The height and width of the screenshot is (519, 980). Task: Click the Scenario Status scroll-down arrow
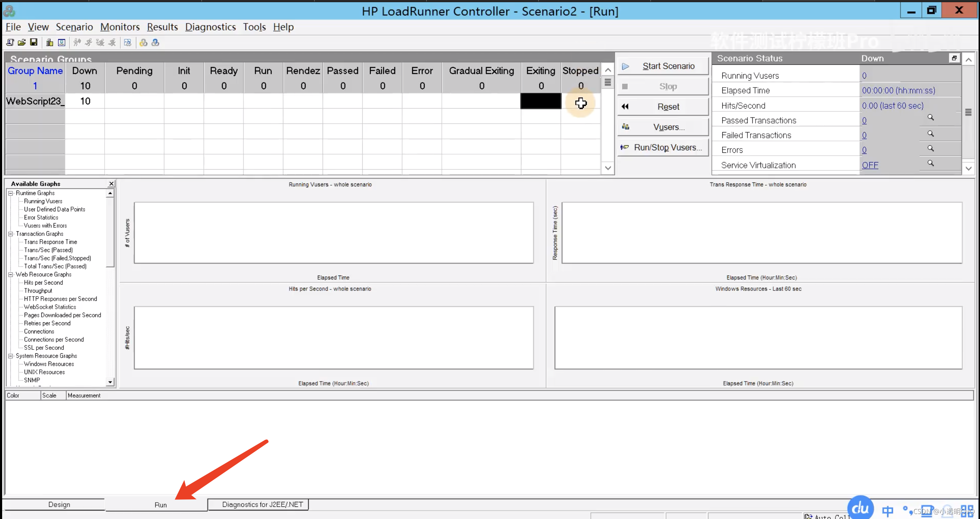[969, 168]
